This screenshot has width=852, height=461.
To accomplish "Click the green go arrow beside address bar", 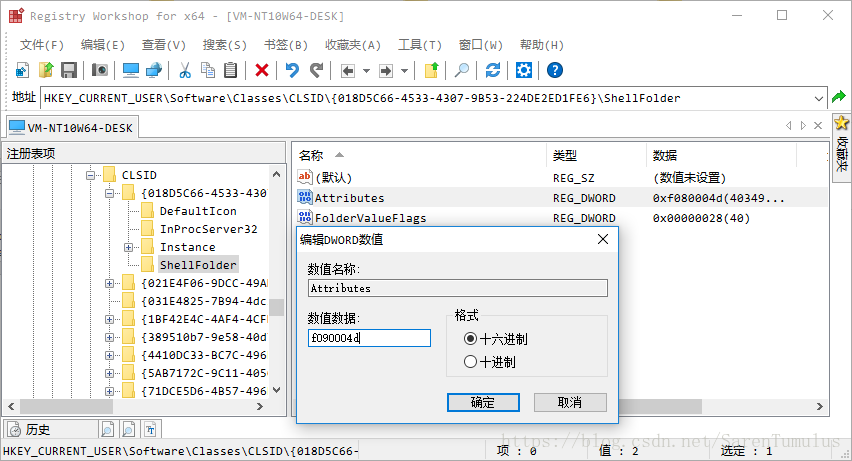I will (839, 97).
